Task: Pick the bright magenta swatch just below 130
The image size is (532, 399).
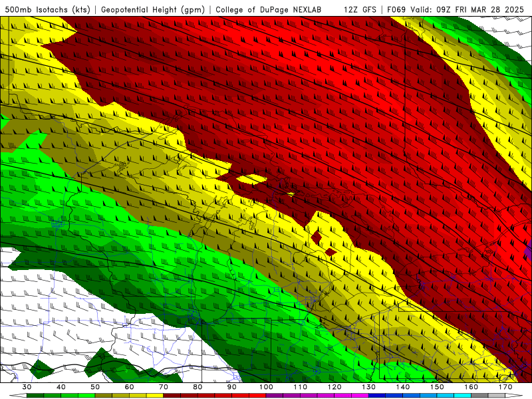Action: click(x=360, y=396)
